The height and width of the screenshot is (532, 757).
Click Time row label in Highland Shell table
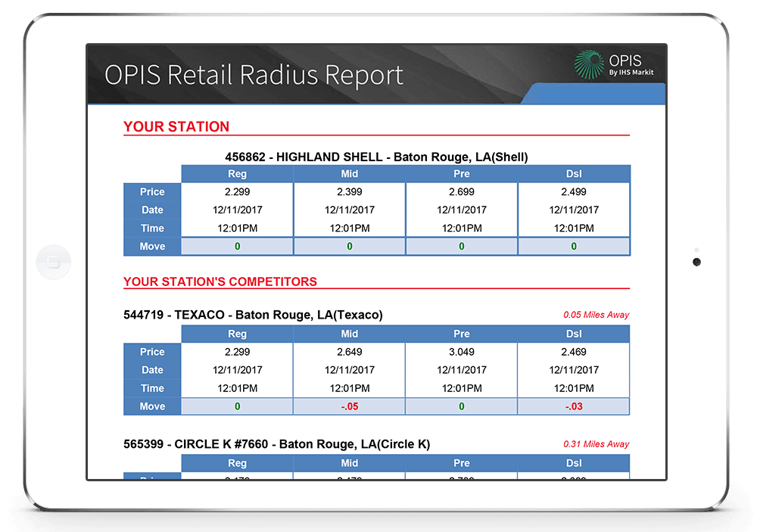(152, 229)
